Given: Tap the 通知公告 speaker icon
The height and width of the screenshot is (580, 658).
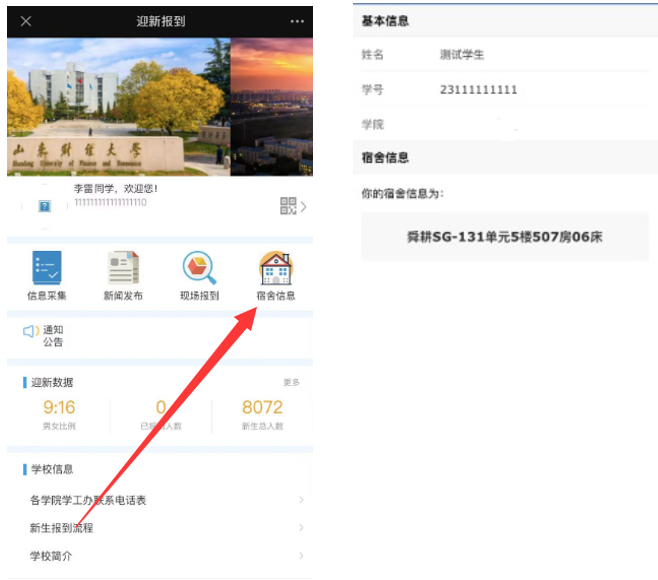Looking at the screenshot, I should [30, 331].
